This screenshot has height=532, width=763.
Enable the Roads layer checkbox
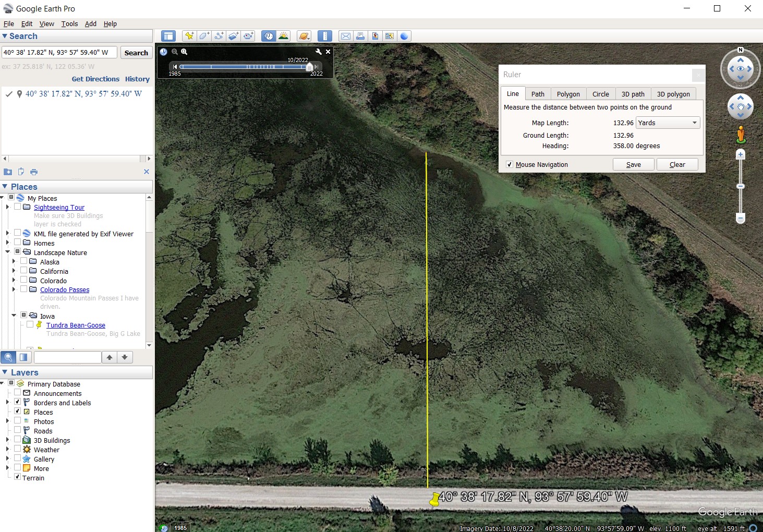(17, 430)
